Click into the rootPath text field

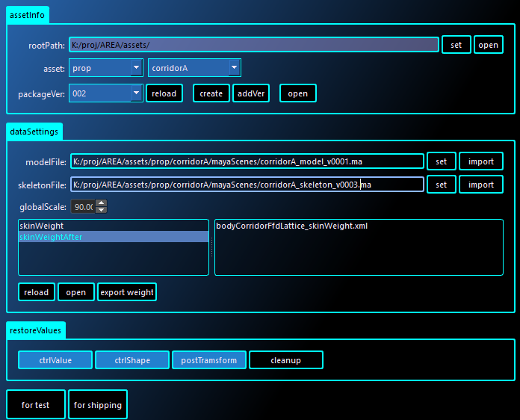[253, 45]
